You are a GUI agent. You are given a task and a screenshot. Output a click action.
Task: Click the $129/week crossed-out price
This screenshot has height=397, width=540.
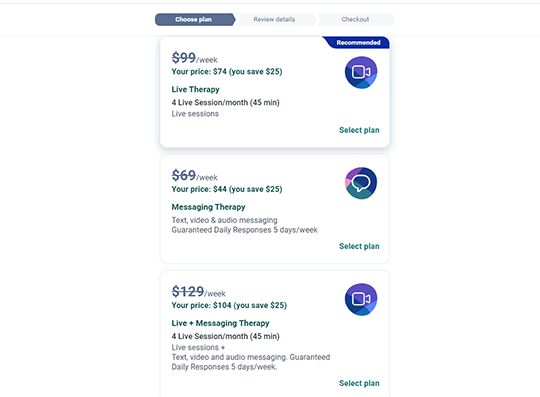pyautogui.click(x=199, y=292)
